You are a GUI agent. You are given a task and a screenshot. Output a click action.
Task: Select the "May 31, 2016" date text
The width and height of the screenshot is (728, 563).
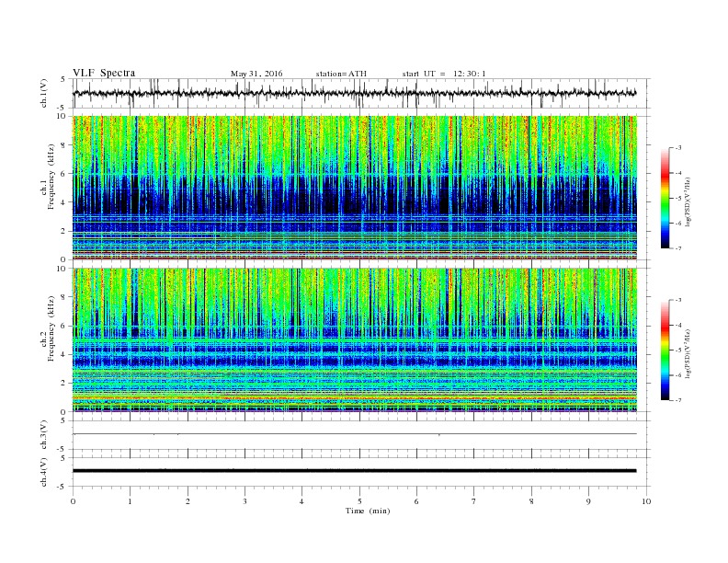tap(256, 74)
